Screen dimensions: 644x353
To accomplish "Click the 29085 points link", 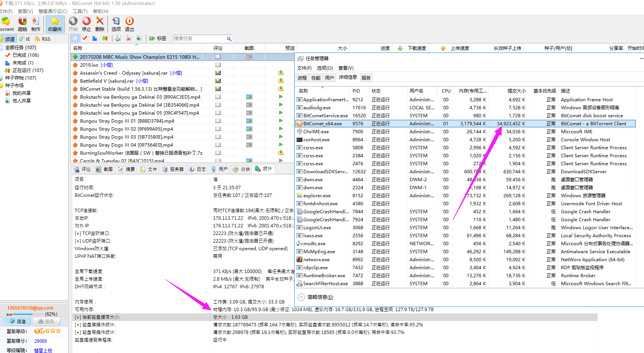I will point(41,341).
